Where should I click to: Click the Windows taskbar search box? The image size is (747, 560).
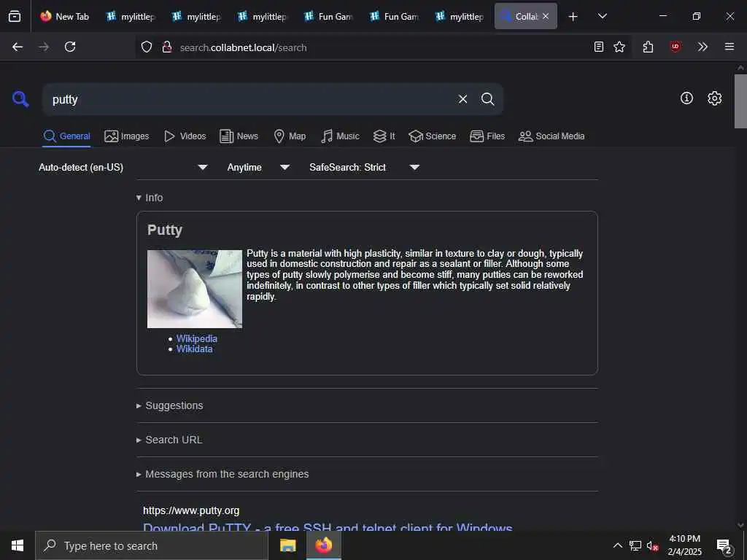152,545
